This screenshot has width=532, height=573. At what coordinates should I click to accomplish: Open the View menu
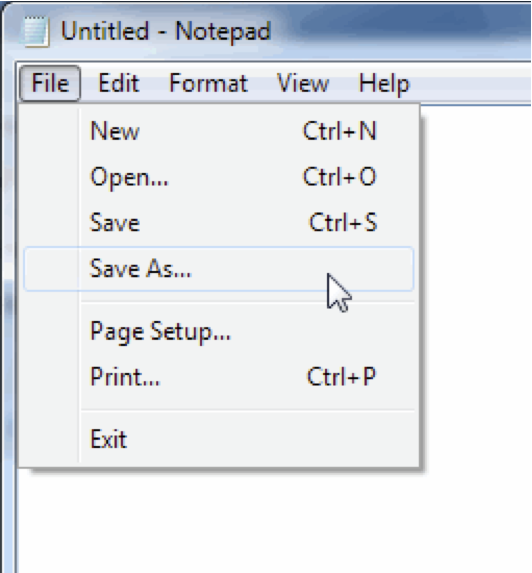pos(303,83)
